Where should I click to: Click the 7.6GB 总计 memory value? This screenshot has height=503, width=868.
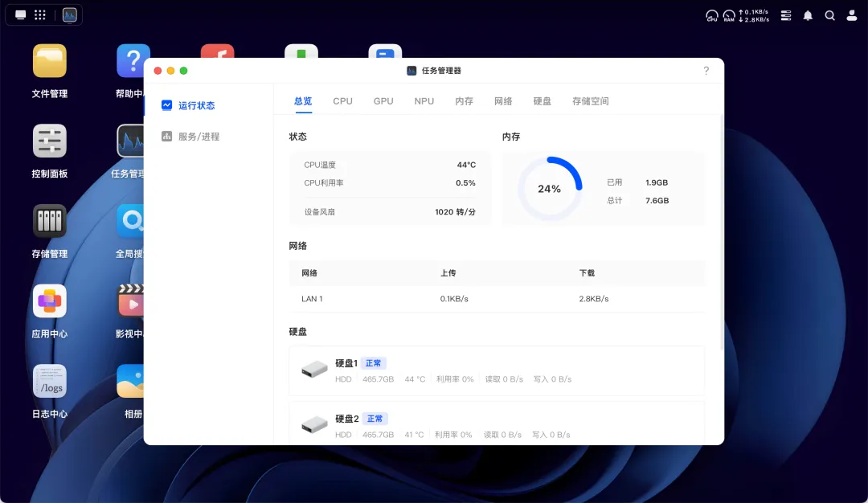click(657, 201)
